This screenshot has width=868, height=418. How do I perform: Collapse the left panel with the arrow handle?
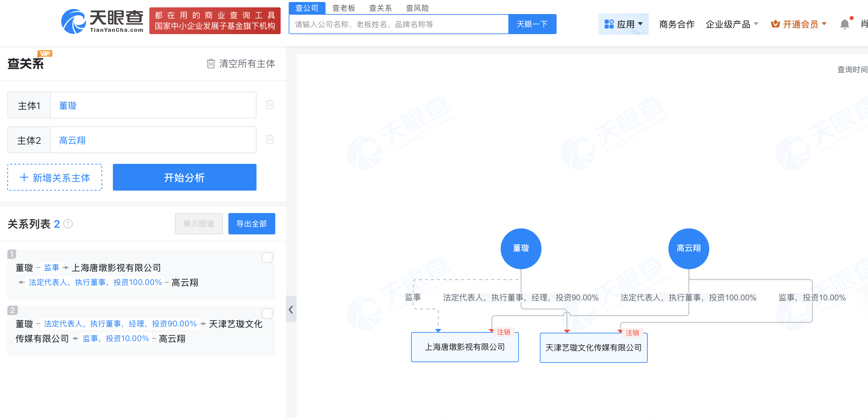pyautogui.click(x=291, y=309)
